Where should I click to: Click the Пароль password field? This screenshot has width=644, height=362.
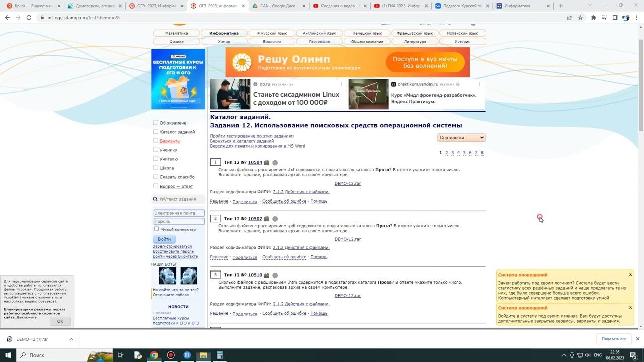[179, 221]
